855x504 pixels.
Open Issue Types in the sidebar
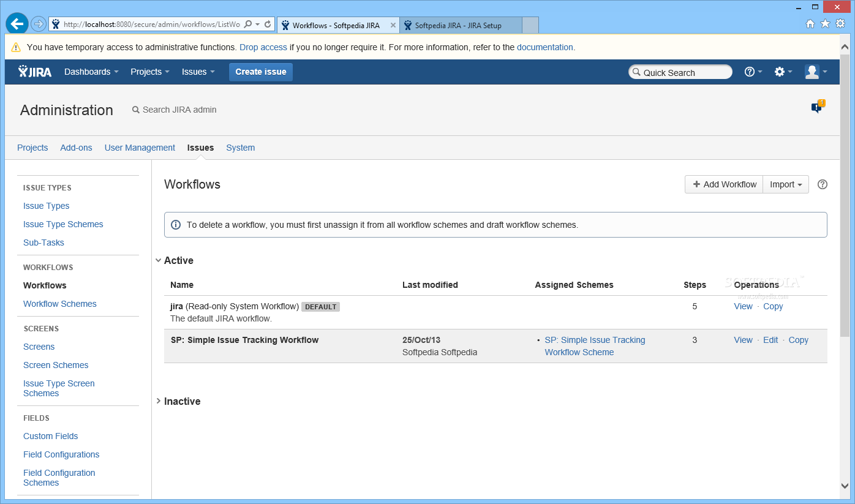46,206
